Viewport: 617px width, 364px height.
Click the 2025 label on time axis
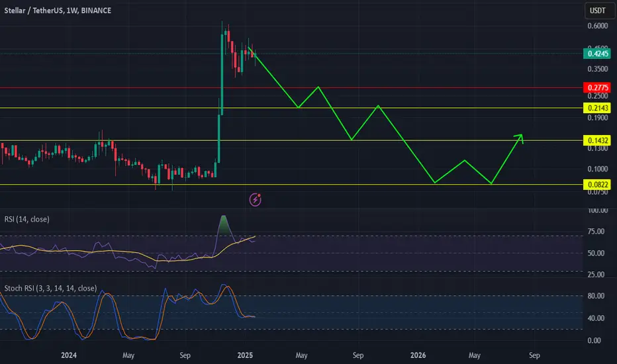[x=245, y=355]
